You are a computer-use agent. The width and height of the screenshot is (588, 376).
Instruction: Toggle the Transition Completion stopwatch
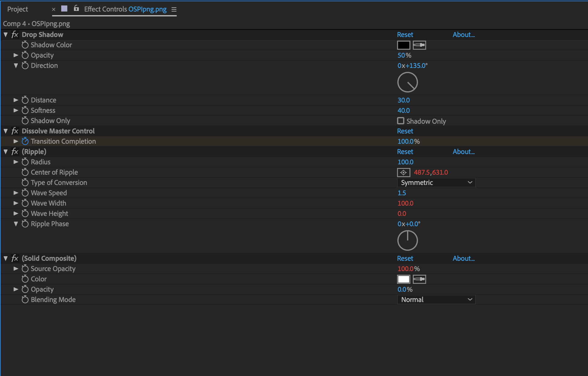[x=25, y=141]
